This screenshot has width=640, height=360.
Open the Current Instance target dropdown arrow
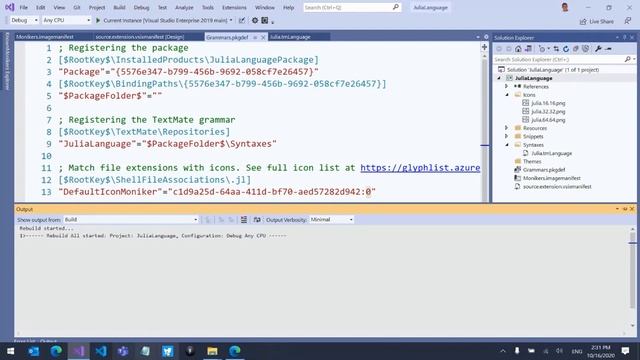coord(231,20)
